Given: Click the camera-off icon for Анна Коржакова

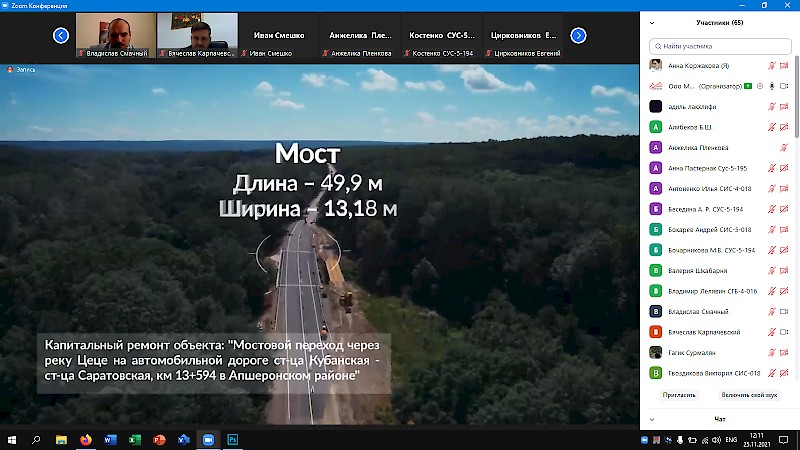Looking at the screenshot, I should point(784,65).
